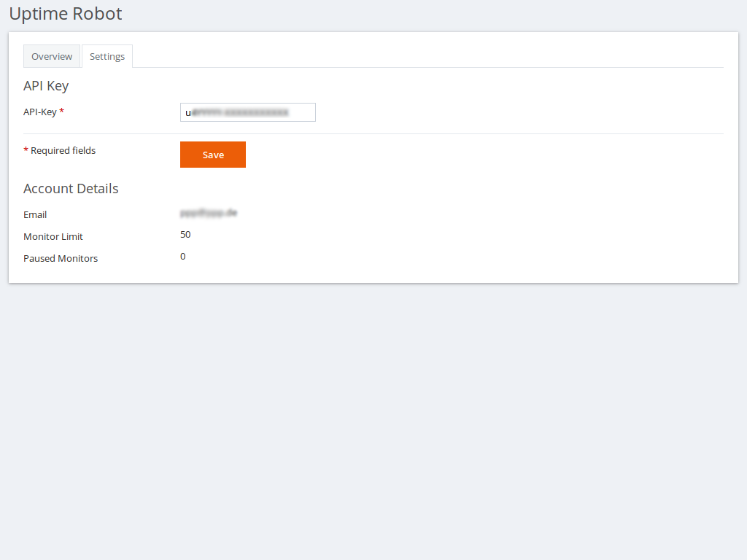This screenshot has height=560, width=747.
Task: Click the Uptime Robot page title
Action: [x=66, y=13]
